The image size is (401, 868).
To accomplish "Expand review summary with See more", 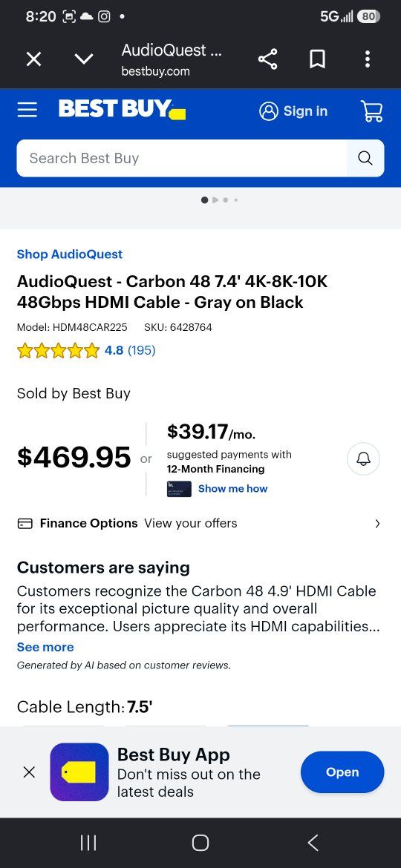I will tap(45, 647).
